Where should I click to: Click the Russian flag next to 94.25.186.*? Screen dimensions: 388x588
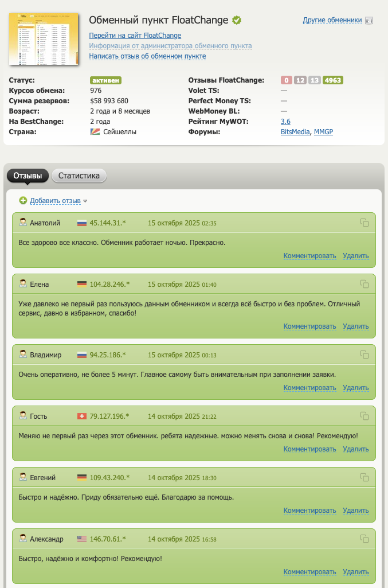[x=81, y=355]
